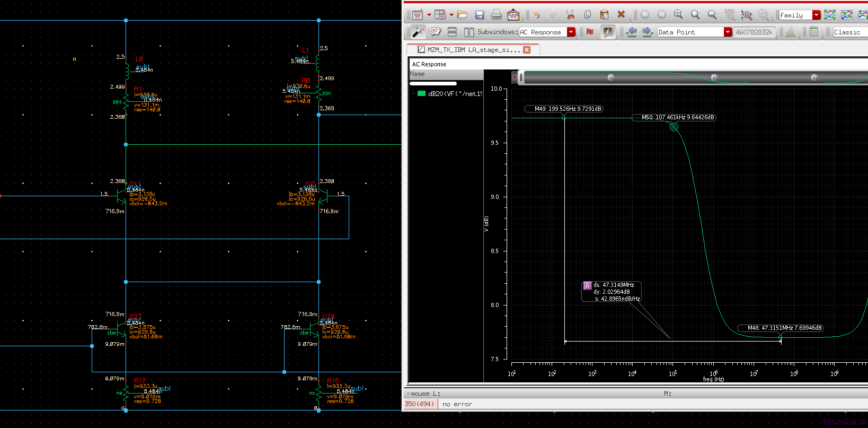868x428 pixels.
Task: Click the data point value field
Action: click(x=754, y=32)
